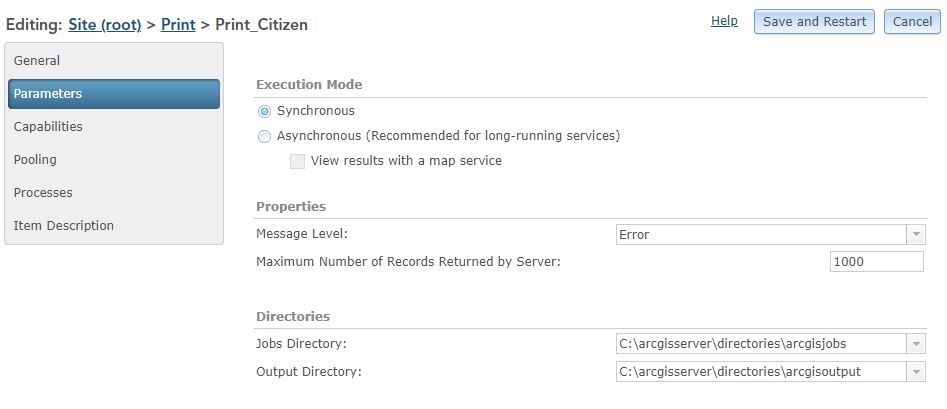Screen dimensions: 947x409
Task: Open the Help link
Action: [724, 21]
